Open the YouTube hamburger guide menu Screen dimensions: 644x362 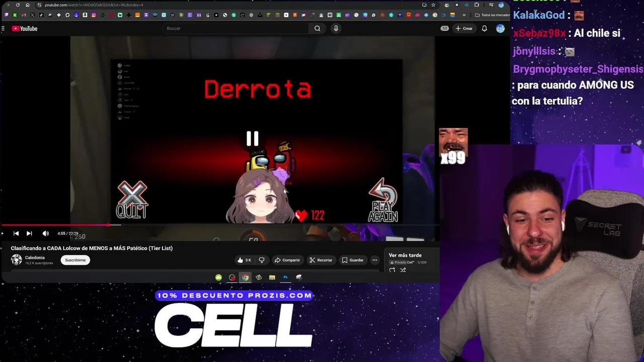tap(3, 29)
